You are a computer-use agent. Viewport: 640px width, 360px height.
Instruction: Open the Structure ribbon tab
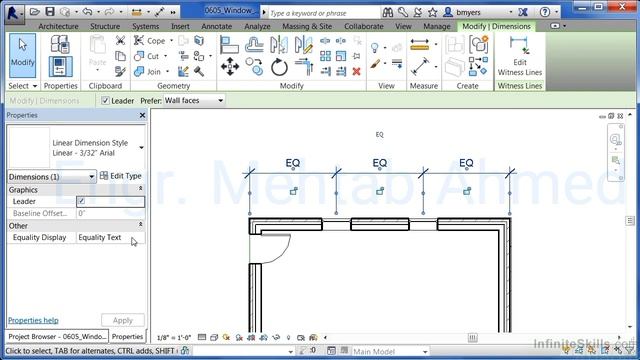coord(105,26)
